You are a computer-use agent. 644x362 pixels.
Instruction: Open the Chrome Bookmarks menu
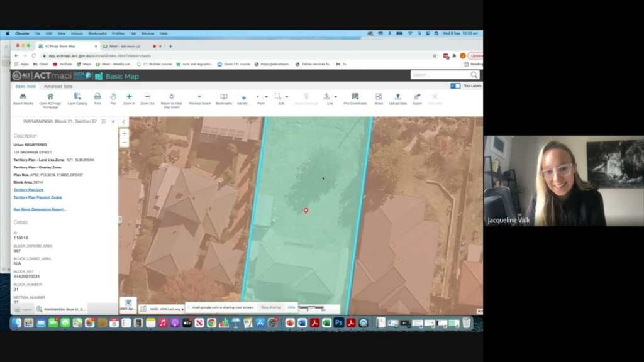[97, 33]
